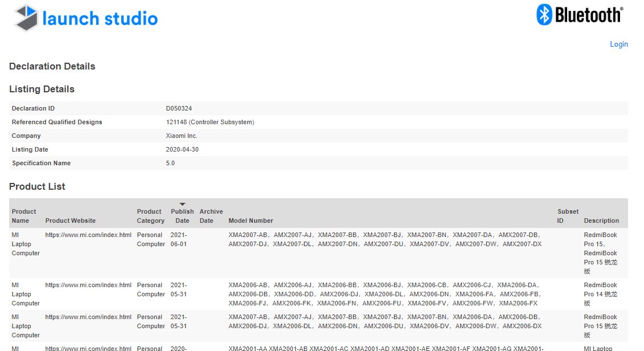The height and width of the screenshot is (351, 644).
Task: Click the Listing Date label
Action: point(30,149)
